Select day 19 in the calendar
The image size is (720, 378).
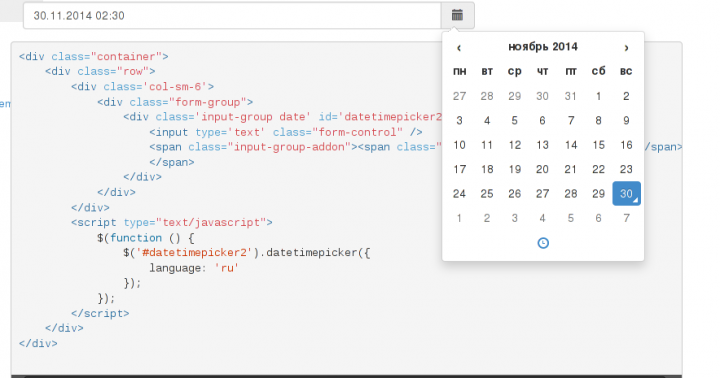pyautogui.click(x=515, y=169)
